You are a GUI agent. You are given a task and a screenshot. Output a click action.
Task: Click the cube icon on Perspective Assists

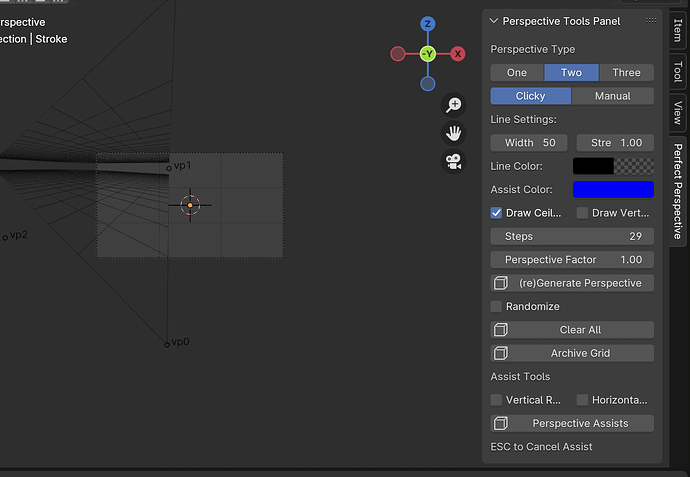click(x=501, y=423)
